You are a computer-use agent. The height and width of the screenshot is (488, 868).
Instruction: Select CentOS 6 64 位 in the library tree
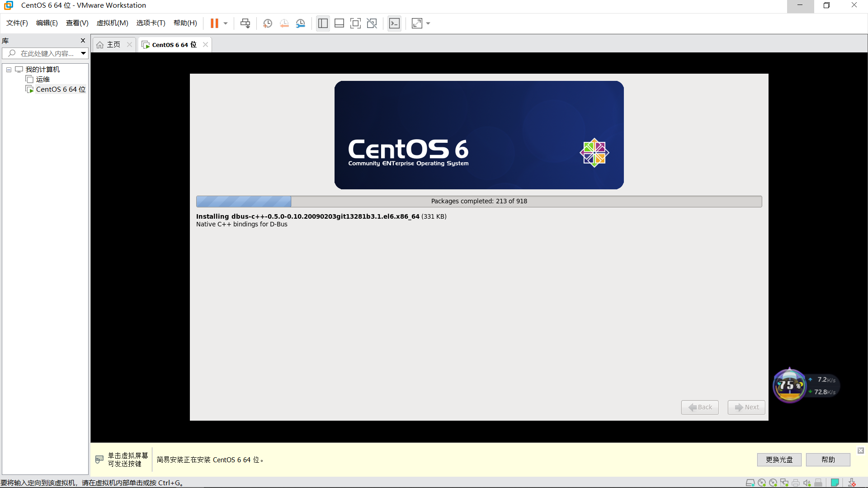pyautogui.click(x=61, y=89)
